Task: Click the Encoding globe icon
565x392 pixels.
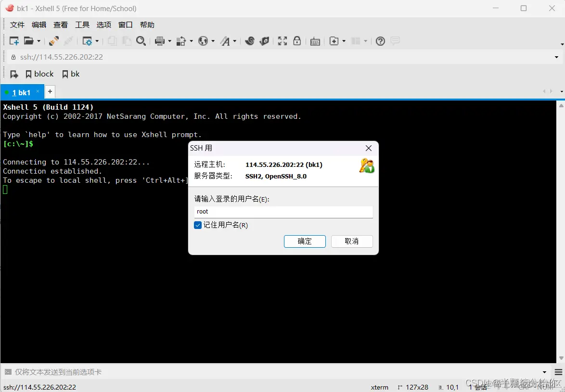Action: point(203,41)
